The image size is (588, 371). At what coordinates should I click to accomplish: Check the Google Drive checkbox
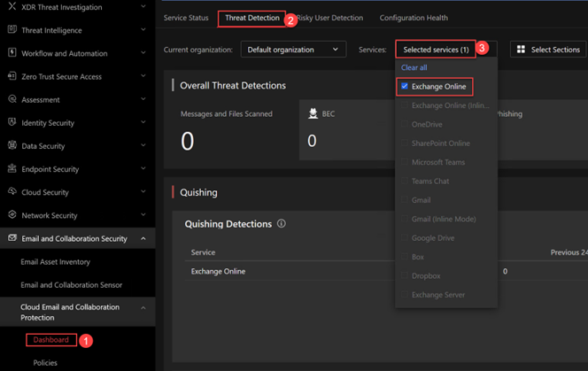[x=405, y=238]
